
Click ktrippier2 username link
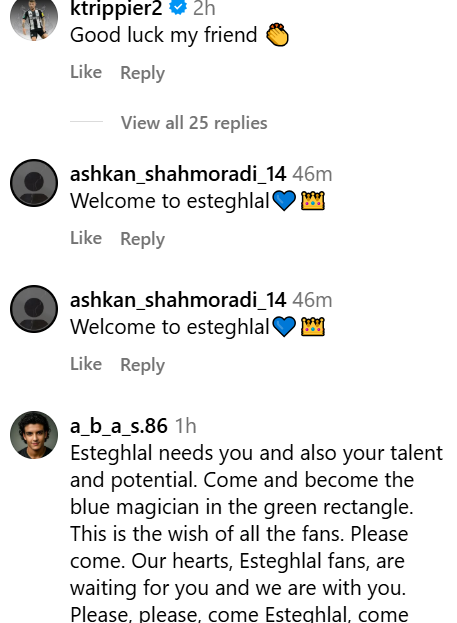(x=116, y=8)
